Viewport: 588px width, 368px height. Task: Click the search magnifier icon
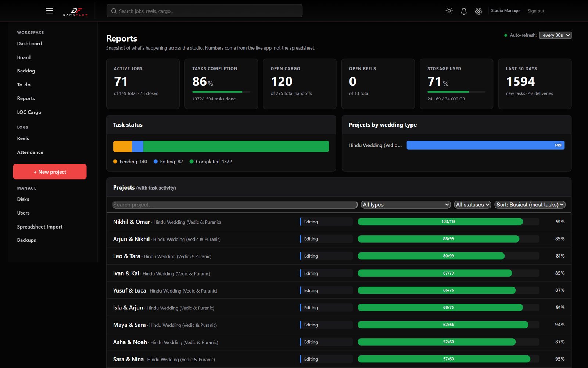coord(114,11)
